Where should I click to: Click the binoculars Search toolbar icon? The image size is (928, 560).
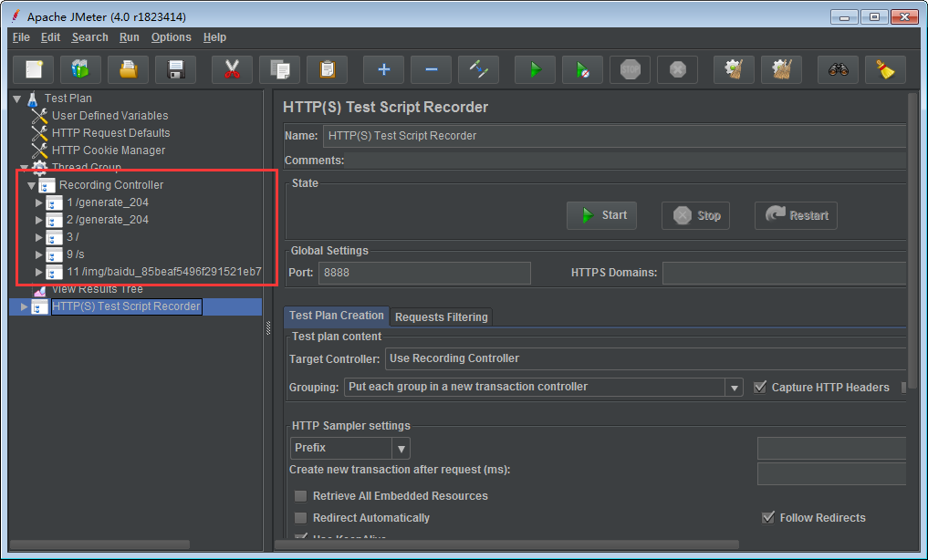pyautogui.click(x=838, y=69)
